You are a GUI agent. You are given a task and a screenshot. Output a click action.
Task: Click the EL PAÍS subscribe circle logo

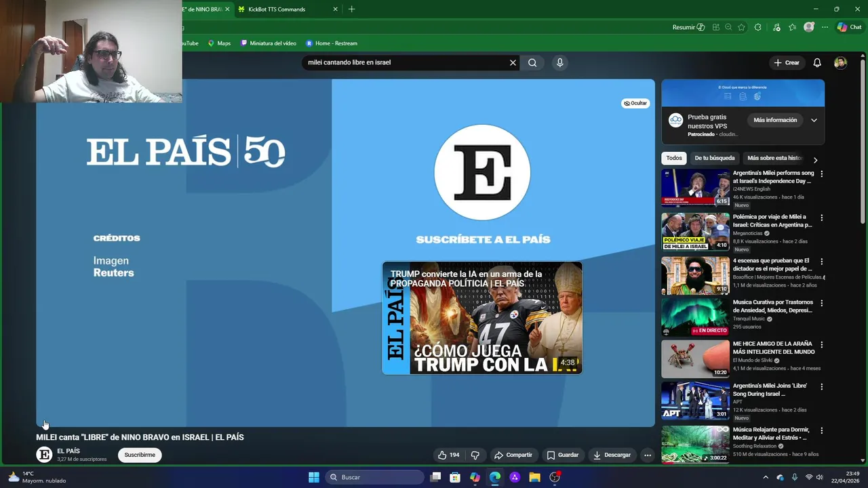(482, 172)
